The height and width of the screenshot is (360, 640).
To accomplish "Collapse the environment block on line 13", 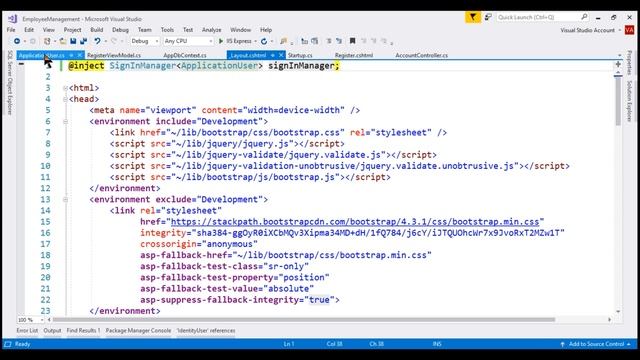I will (65, 200).
